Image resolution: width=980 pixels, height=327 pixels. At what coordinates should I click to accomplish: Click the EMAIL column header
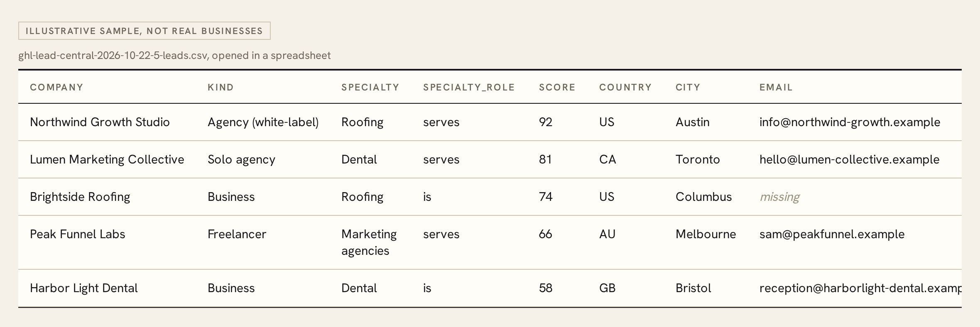pyautogui.click(x=776, y=87)
